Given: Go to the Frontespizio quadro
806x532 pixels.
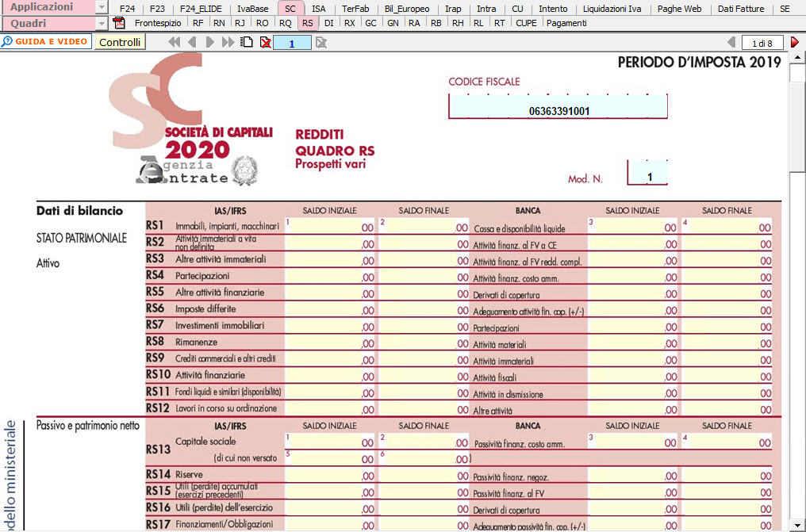Looking at the screenshot, I should point(158,23).
